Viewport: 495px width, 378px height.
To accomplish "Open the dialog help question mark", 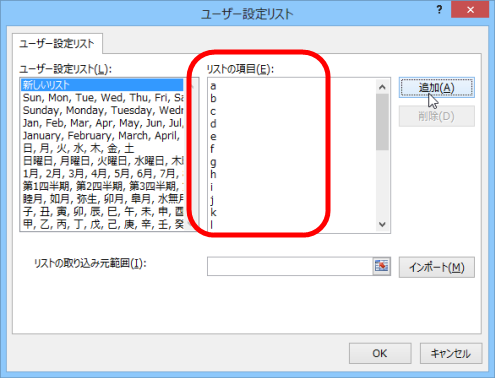I will pos(439,10).
